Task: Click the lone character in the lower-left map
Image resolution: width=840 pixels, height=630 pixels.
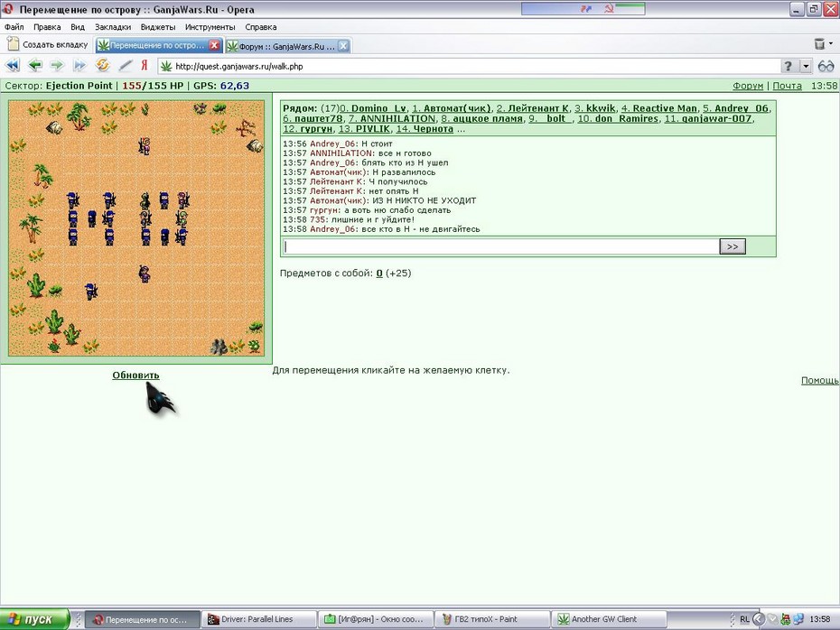Action: 91,292
